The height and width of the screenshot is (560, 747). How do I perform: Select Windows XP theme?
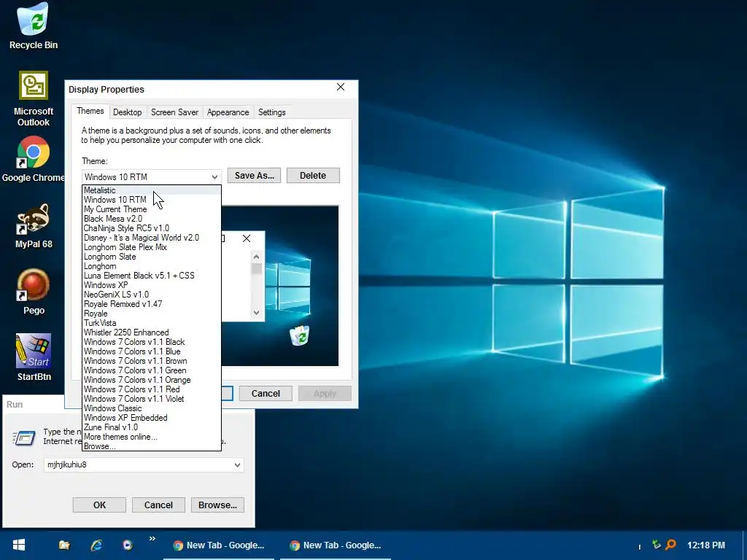click(x=152, y=285)
